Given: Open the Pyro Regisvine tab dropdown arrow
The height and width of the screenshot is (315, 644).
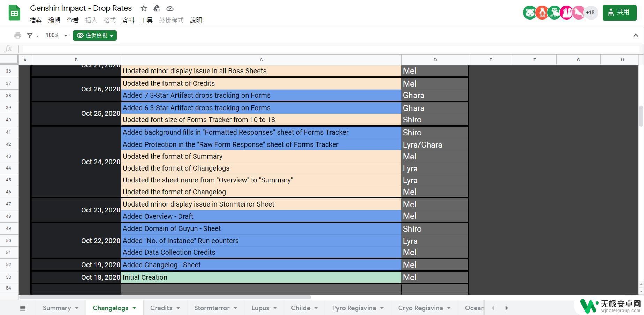Looking at the screenshot, I should coord(382,308).
